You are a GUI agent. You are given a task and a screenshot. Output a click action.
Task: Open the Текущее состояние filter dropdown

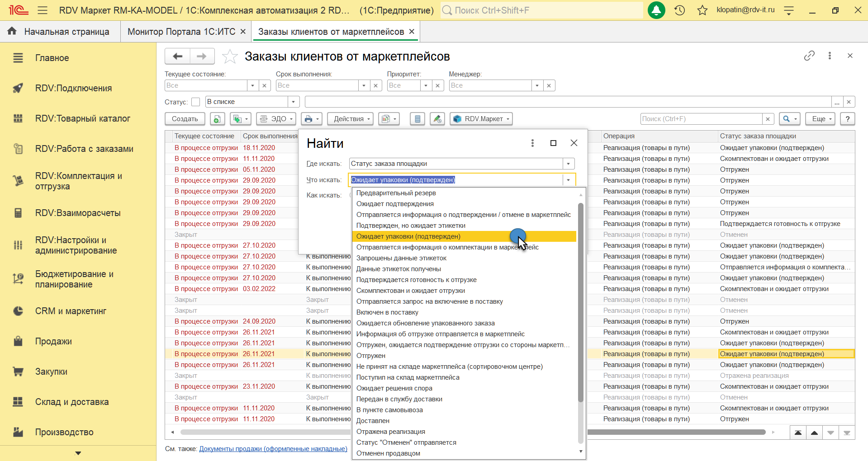pos(252,85)
